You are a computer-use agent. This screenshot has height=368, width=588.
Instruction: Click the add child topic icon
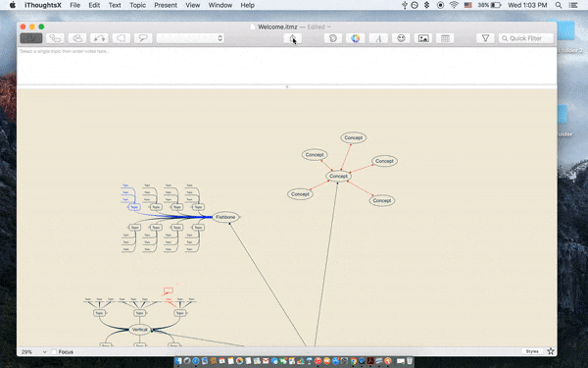pyautogui.click(x=55, y=38)
